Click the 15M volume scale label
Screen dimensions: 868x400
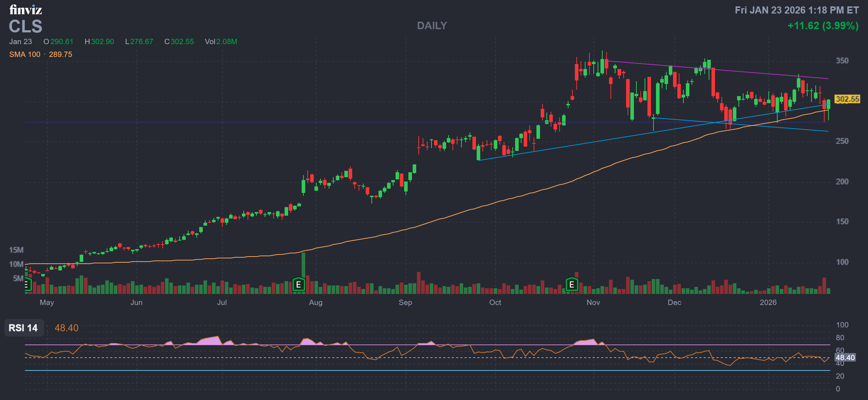(x=16, y=250)
